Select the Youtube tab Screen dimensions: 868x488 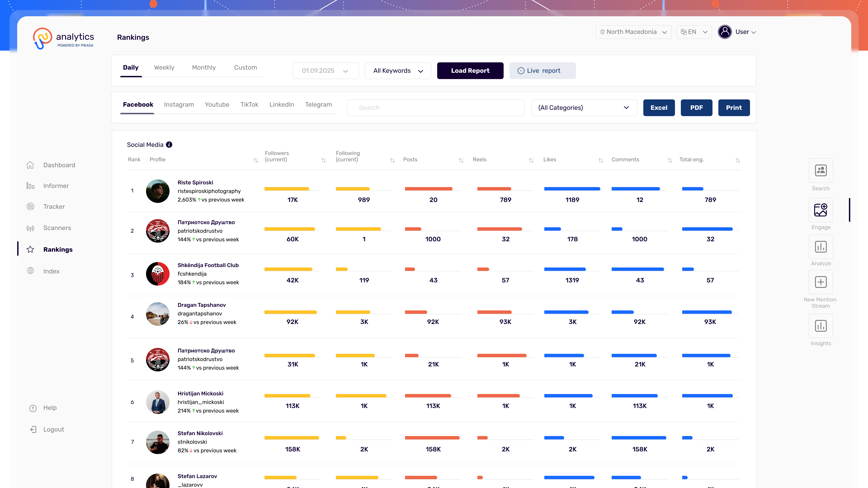pos(217,105)
